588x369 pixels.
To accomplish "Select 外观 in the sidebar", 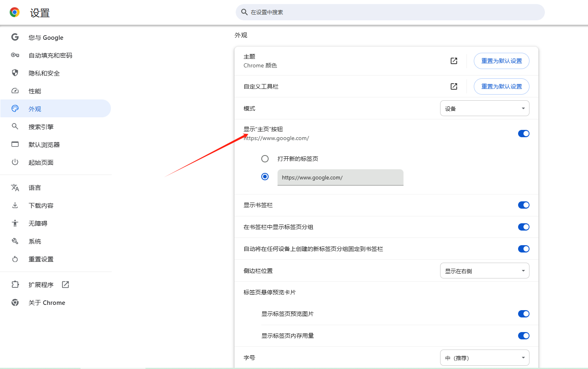I will click(x=55, y=109).
